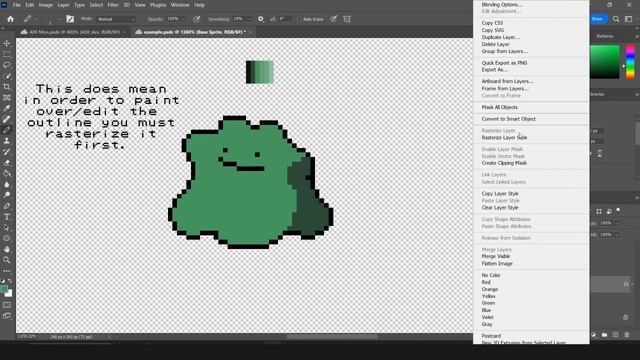Open the Plugins menu
The height and width of the screenshot is (360, 640).
pos(158,5)
